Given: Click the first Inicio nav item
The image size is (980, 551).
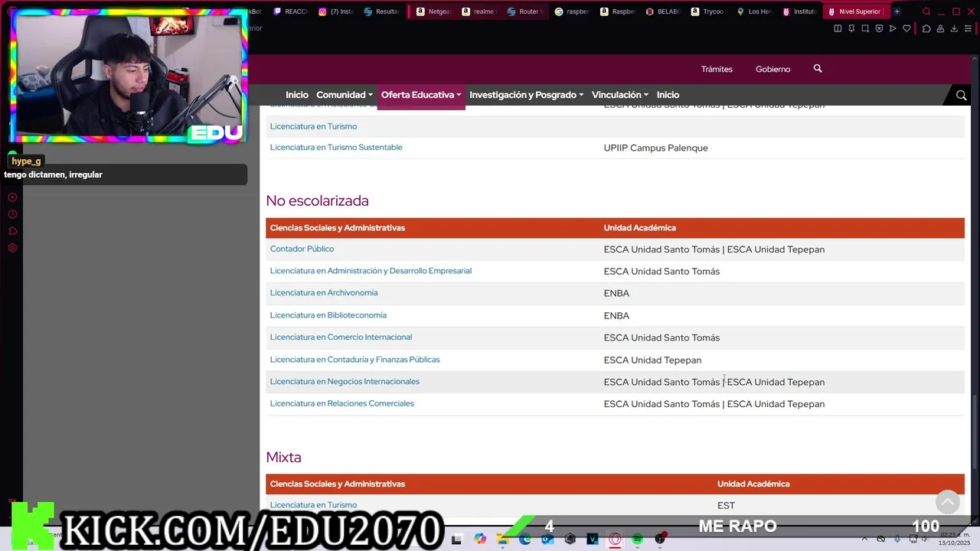Looking at the screenshot, I should pyautogui.click(x=297, y=95).
